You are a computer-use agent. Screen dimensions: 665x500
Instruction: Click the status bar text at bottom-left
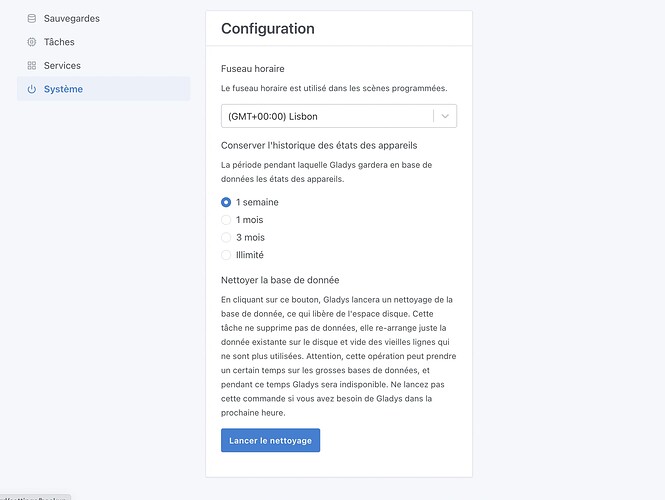click(35, 497)
